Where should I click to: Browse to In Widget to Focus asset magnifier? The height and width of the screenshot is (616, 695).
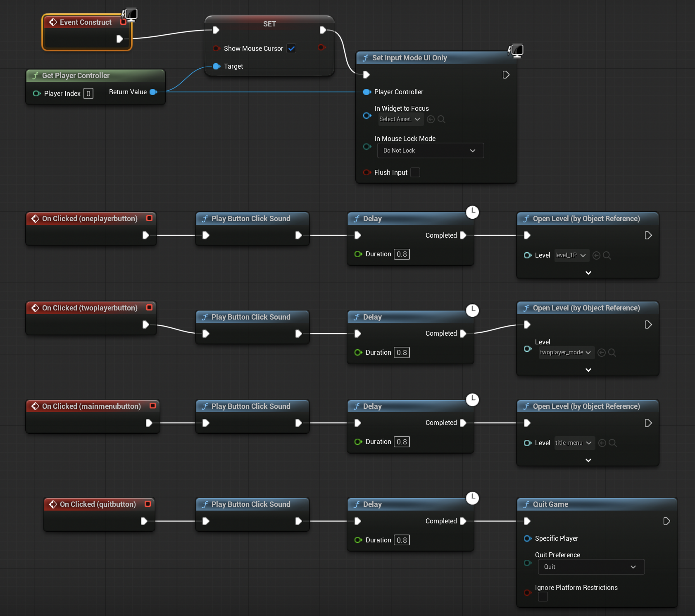[441, 119]
